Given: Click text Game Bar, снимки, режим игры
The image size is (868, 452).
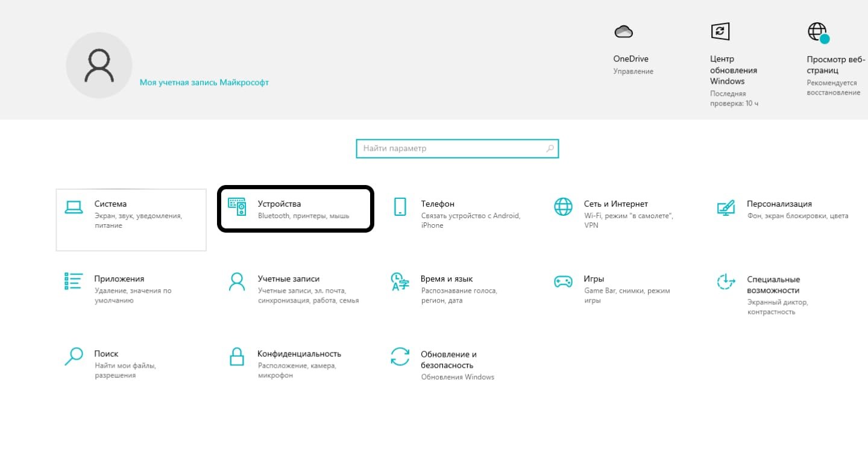Looking at the screenshot, I should point(627,295).
